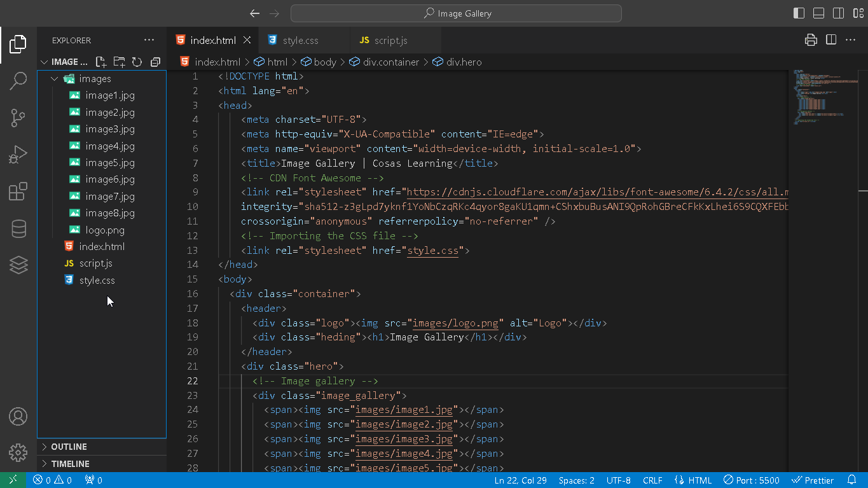Viewport: 868px width, 488px height.
Task: Toggle the secondary sidebar layout button
Action: click(838, 13)
